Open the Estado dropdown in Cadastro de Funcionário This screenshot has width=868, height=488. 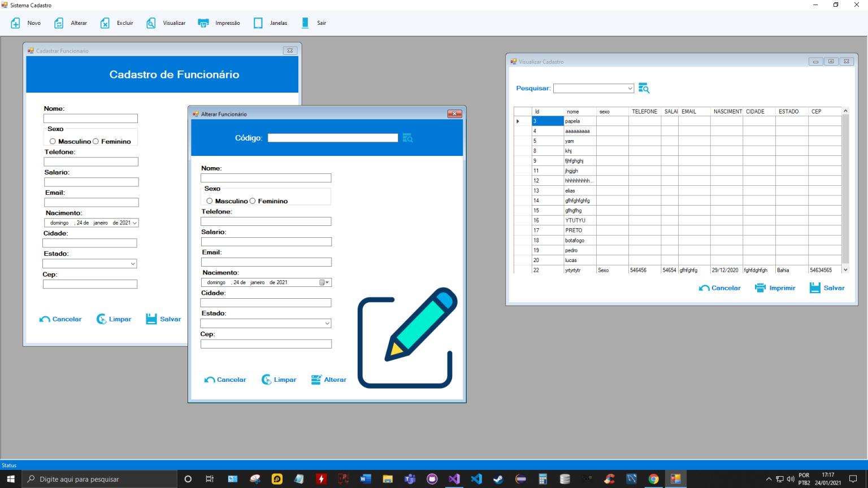point(132,263)
